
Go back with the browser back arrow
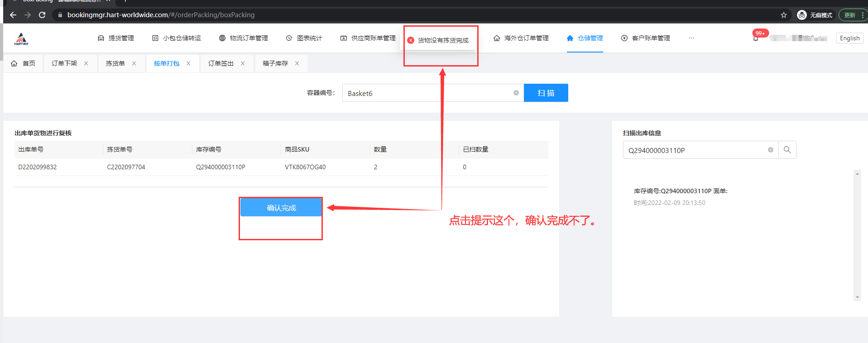pos(13,15)
